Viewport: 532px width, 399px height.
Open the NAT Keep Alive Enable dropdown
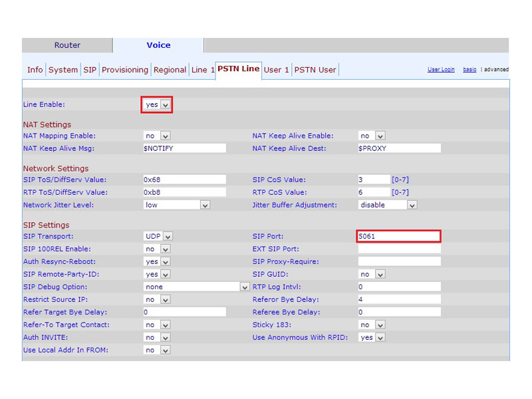click(371, 136)
